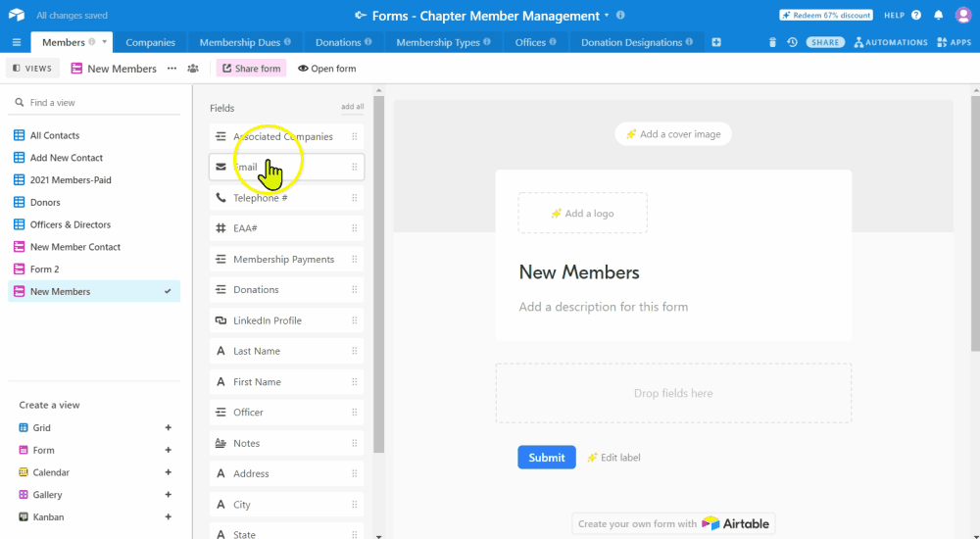Add the EAA# field
The height and width of the screenshot is (539, 980).
click(286, 228)
